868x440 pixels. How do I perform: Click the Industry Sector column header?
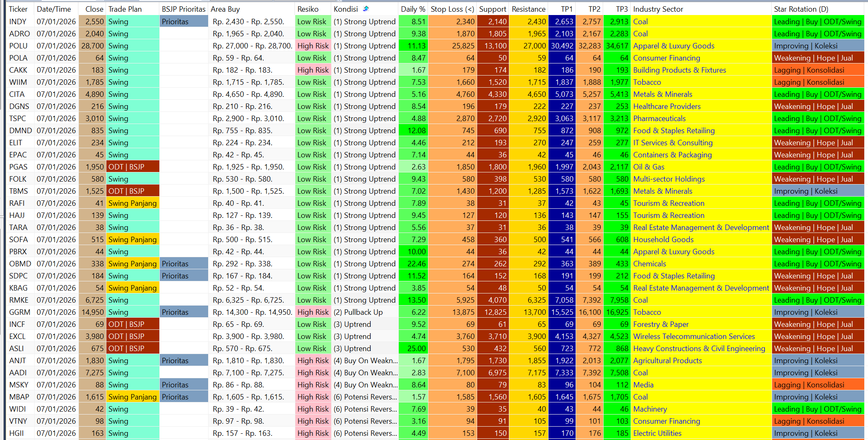tap(658, 9)
